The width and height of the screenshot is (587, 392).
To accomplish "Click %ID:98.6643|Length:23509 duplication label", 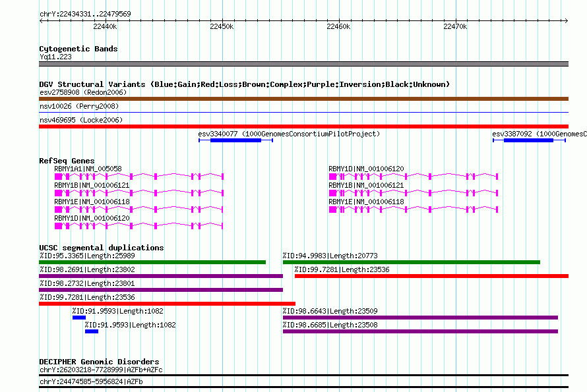I will 330,311.
